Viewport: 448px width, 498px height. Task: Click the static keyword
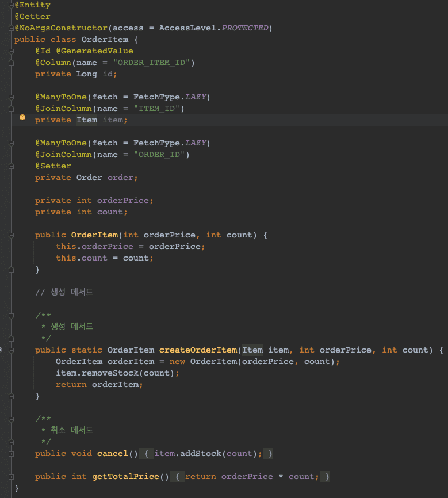(x=87, y=350)
